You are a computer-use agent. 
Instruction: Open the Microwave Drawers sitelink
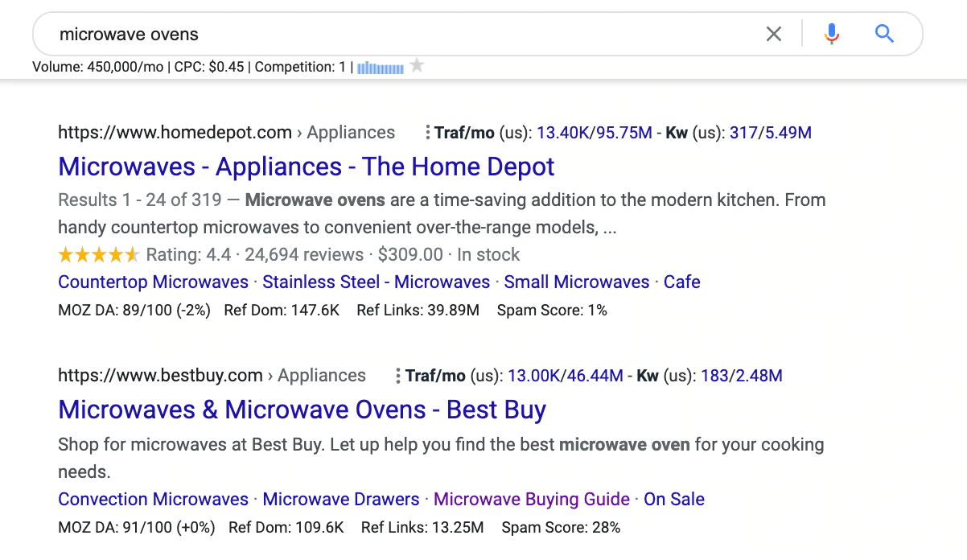pos(341,499)
